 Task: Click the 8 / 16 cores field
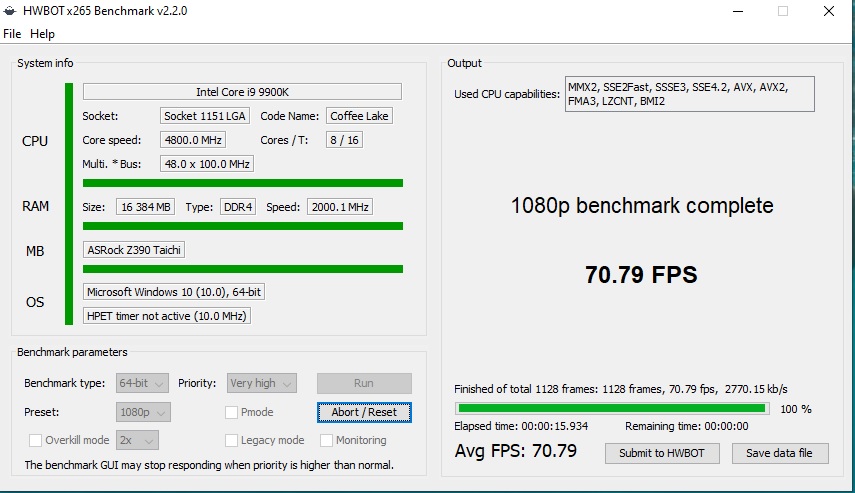[x=344, y=140]
